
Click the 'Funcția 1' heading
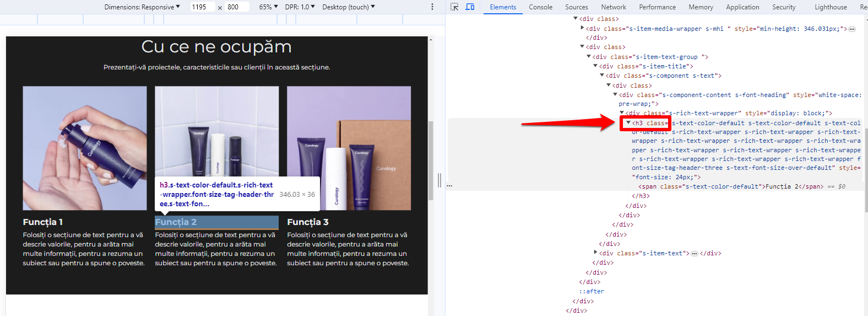pos(43,222)
